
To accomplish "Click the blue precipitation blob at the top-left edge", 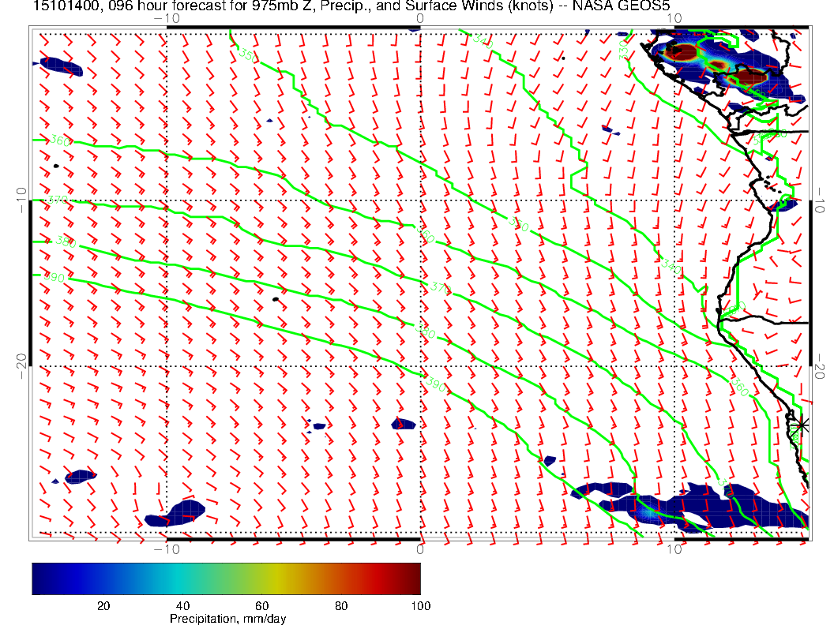I will coord(62,66).
